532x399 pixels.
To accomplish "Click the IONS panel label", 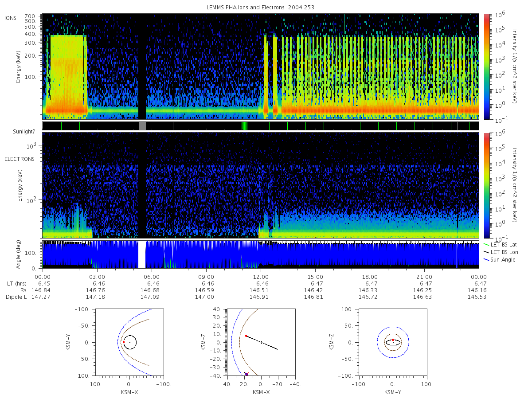I will pos(11,18).
